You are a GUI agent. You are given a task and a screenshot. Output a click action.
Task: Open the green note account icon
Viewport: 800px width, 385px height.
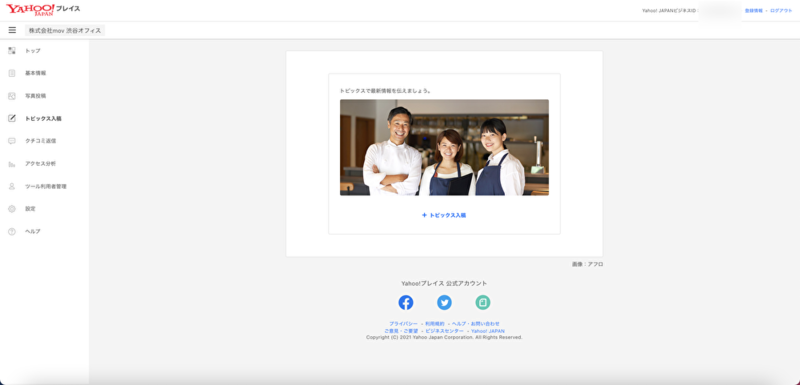coord(483,302)
